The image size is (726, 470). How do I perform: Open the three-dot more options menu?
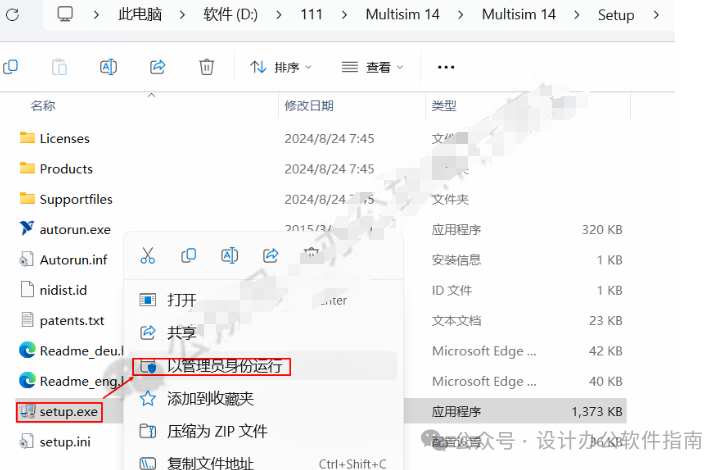pyautogui.click(x=446, y=68)
